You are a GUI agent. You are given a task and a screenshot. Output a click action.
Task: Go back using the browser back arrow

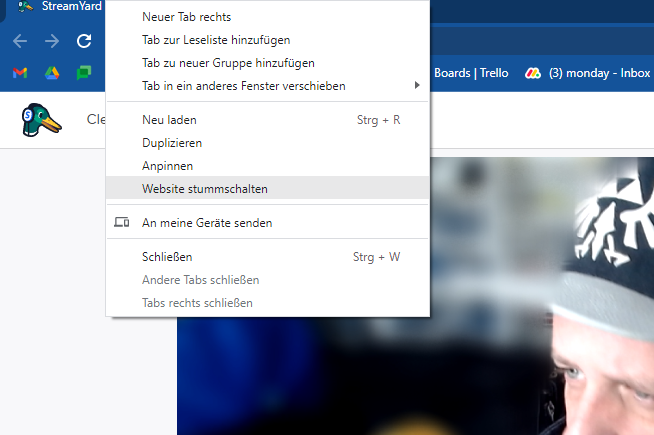[x=20, y=41]
